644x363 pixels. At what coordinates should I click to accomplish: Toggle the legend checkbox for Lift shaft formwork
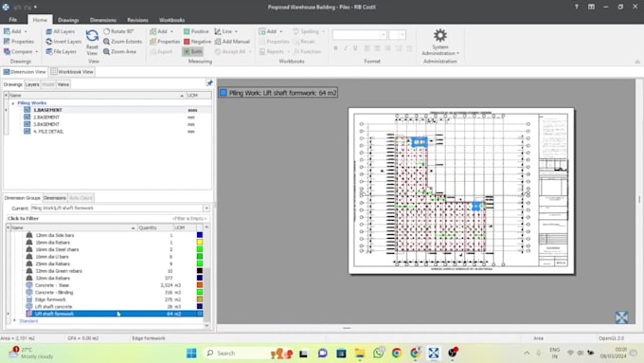pos(223,93)
